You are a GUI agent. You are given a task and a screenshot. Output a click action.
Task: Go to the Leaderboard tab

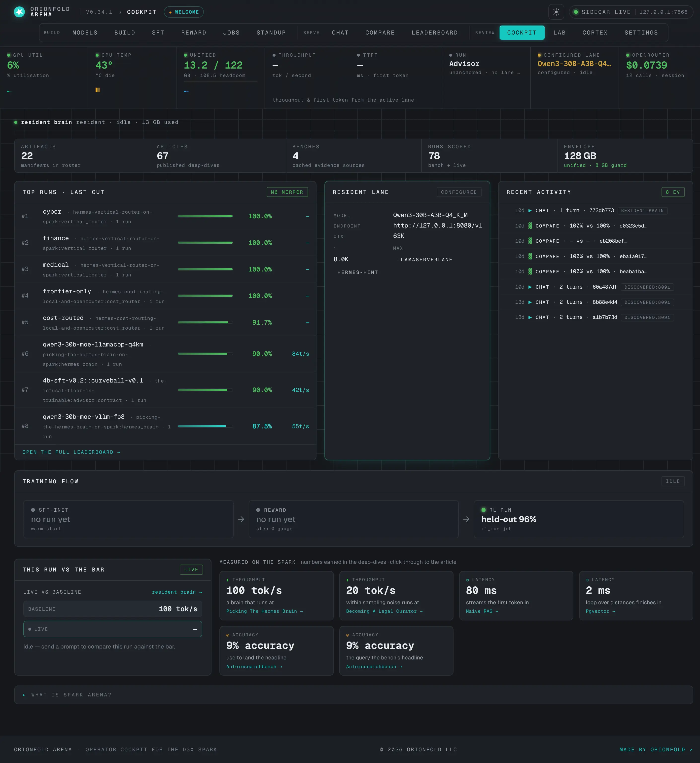(434, 33)
